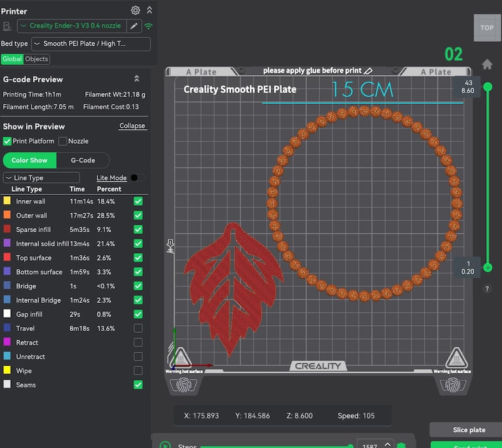Image resolution: width=502 pixels, height=448 pixels.
Task: Play the G-code steps animation
Action: pyautogui.click(x=165, y=445)
